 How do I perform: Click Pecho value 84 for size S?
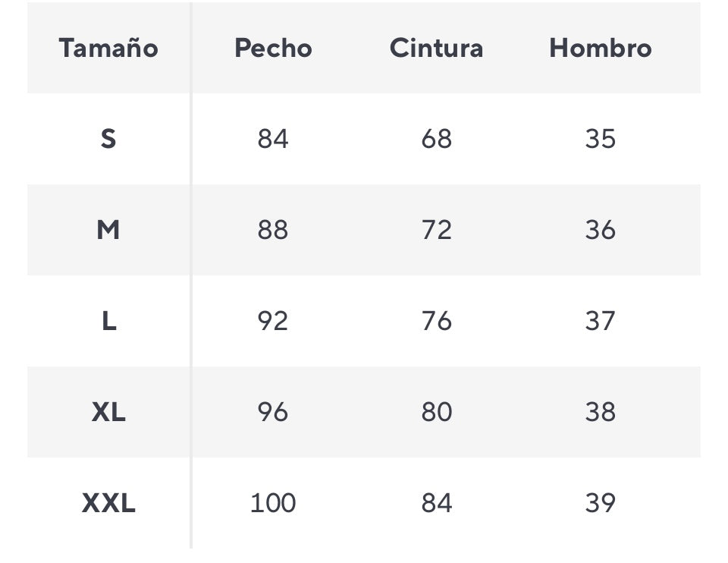tap(273, 139)
